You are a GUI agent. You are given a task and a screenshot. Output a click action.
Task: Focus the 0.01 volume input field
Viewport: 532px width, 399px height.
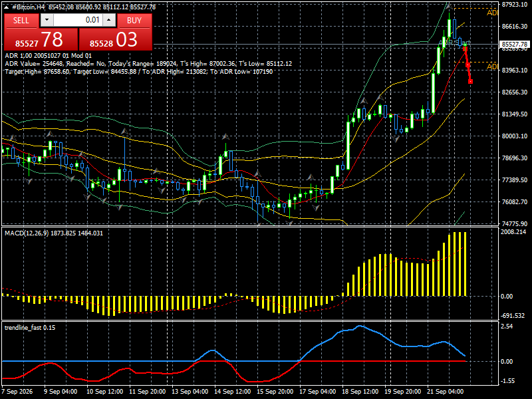pyautogui.click(x=78, y=20)
